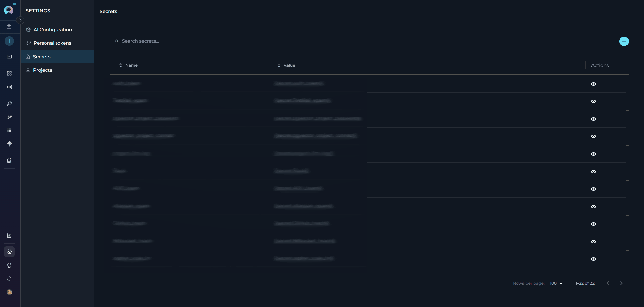Expand the left sidebar with chevron arrow

(20, 20)
